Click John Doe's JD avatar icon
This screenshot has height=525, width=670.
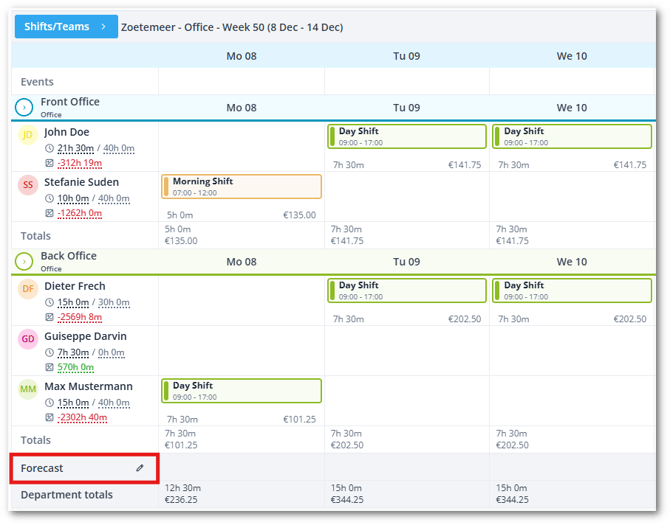click(27, 135)
